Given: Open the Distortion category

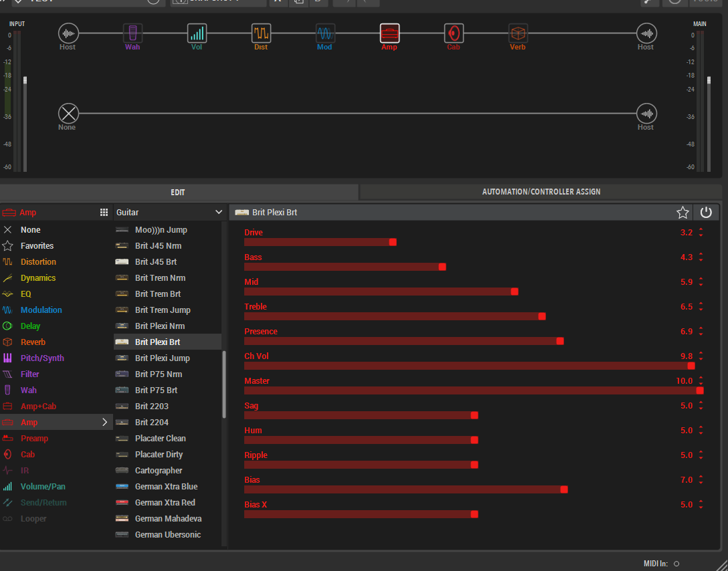Looking at the screenshot, I should [x=56, y=261].
